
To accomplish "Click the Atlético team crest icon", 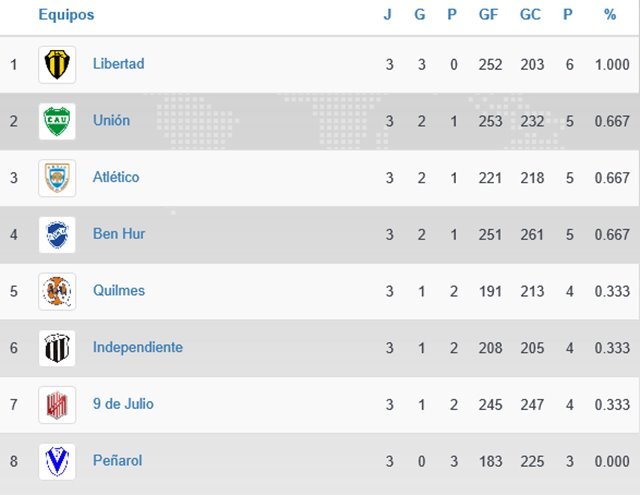I will 56,178.
